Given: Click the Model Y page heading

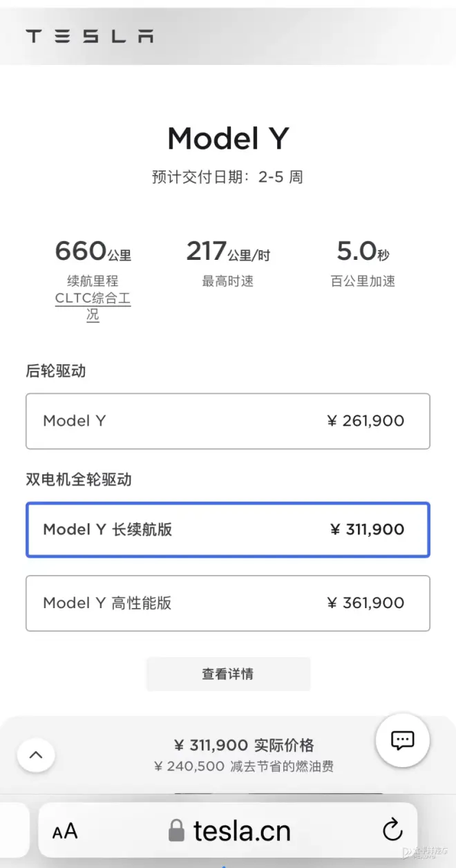Looking at the screenshot, I should [228, 138].
